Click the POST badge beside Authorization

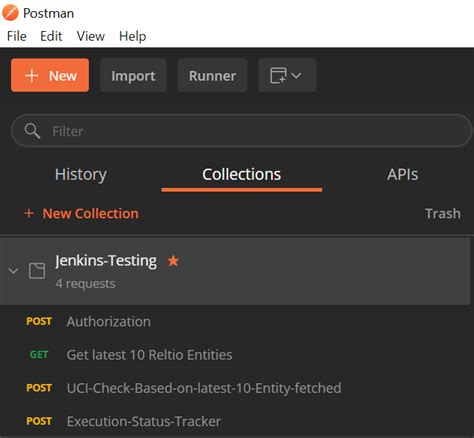(x=39, y=321)
